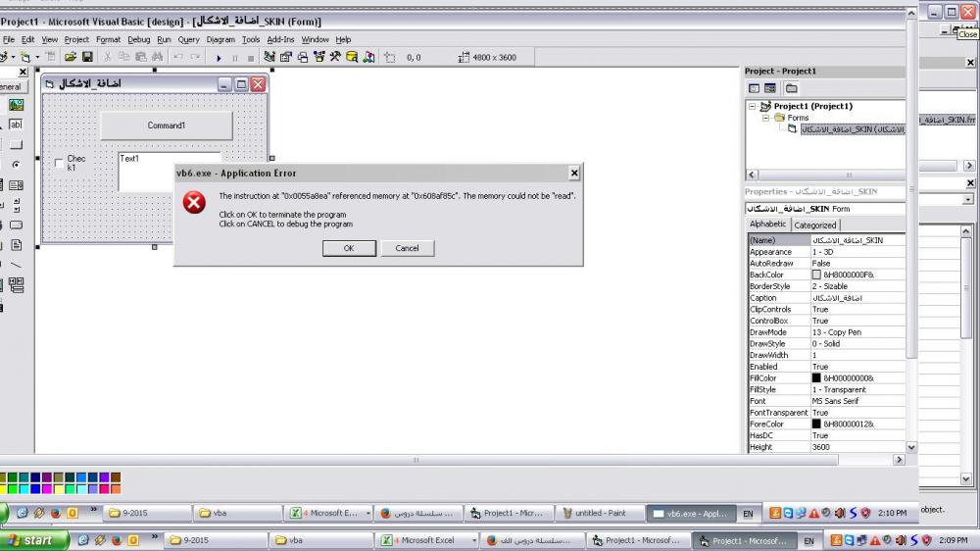Close the vb6.exe Application Error dialog
The width and height of the screenshot is (980, 551).
point(574,174)
